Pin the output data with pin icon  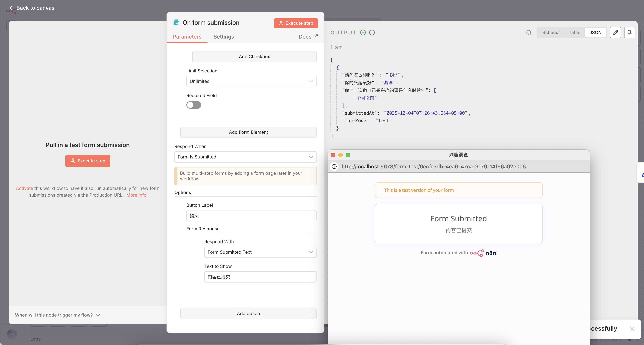(x=630, y=33)
